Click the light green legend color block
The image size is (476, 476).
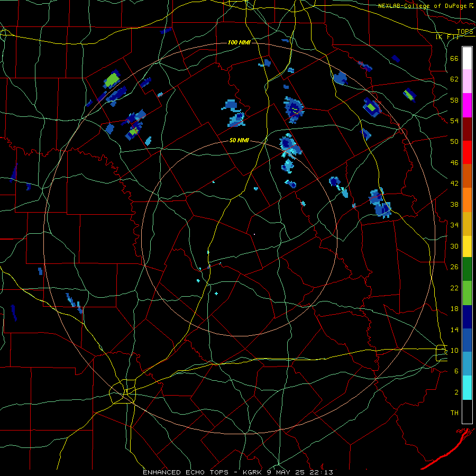[x=467, y=293]
